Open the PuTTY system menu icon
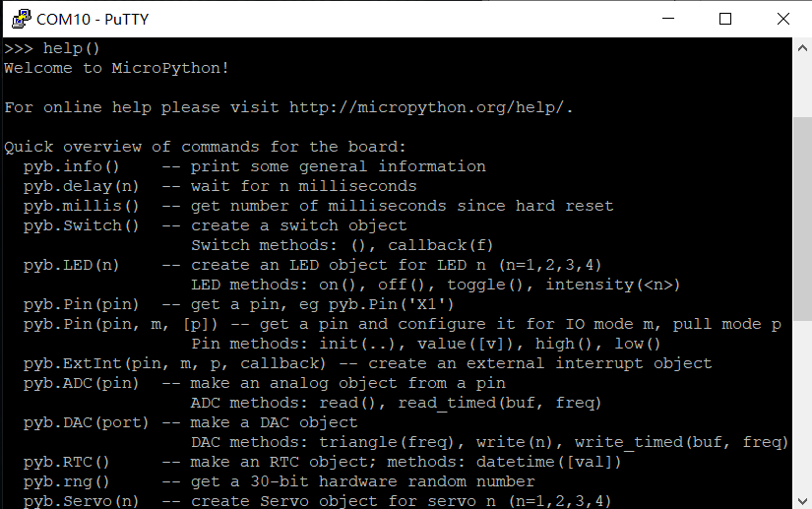Screen dimensions: 812x509 click(x=19, y=19)
